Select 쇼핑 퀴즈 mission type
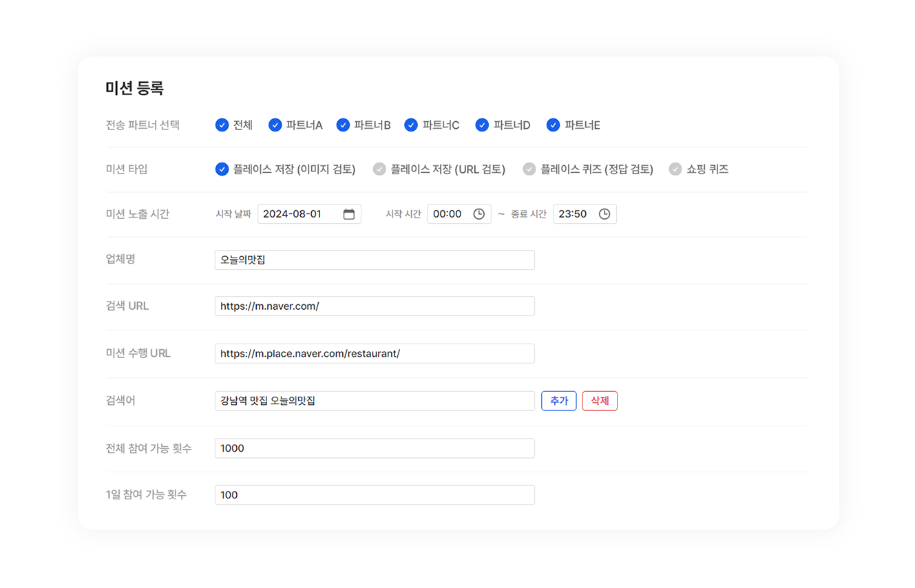Screen dimensions: 915x588 coord(675,169)
